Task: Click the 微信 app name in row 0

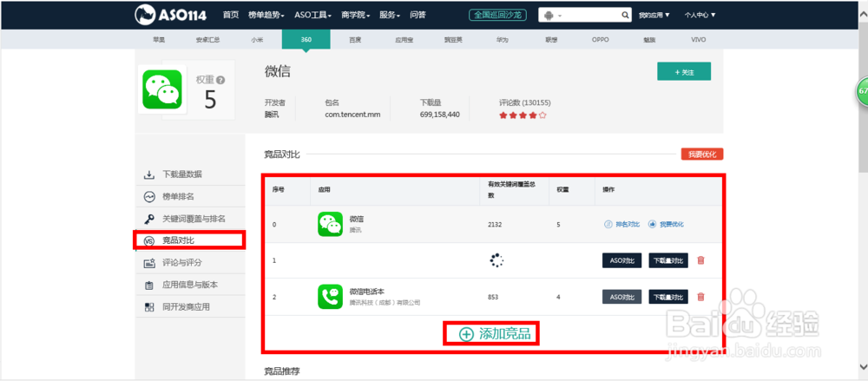Action: tap(357, 219)
